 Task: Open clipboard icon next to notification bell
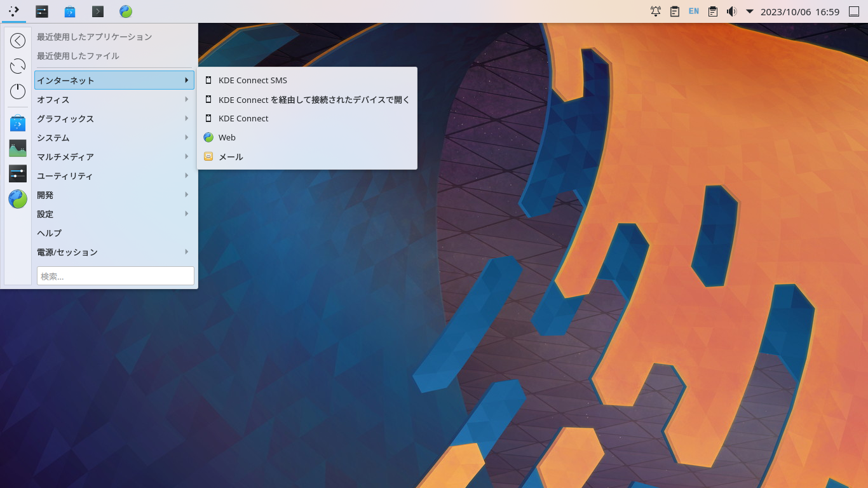tap(675, 11)
